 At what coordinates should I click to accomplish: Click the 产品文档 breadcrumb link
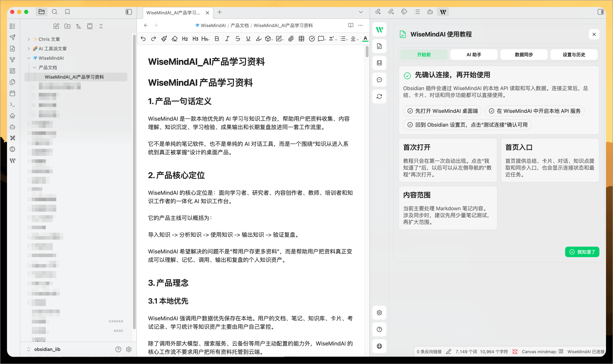[x=240, y=25]
